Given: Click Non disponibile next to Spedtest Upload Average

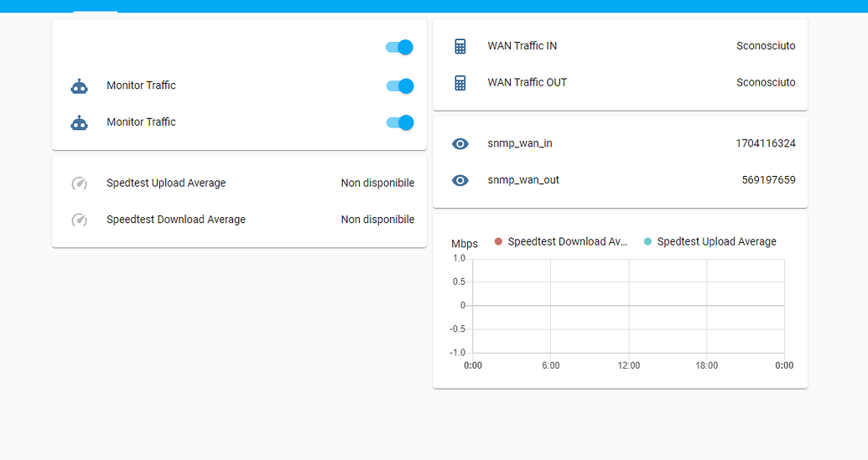Looking at the screenshot, I should pos(377,183).
